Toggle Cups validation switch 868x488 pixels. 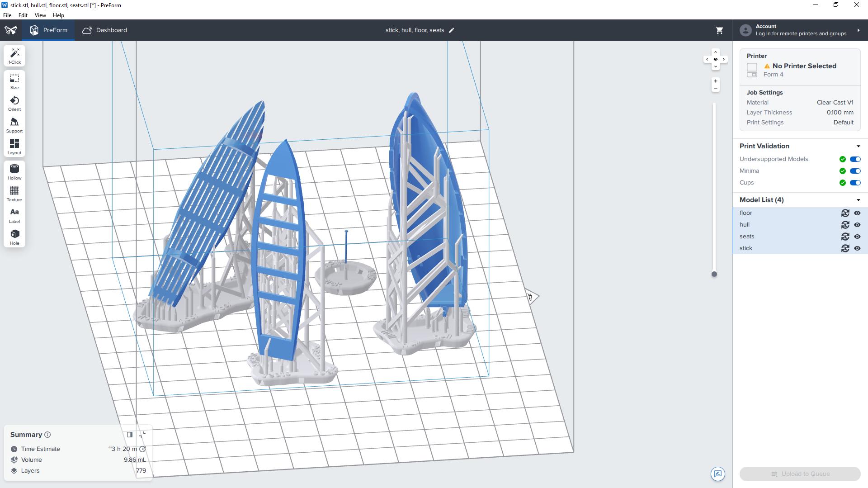[855, 183]
